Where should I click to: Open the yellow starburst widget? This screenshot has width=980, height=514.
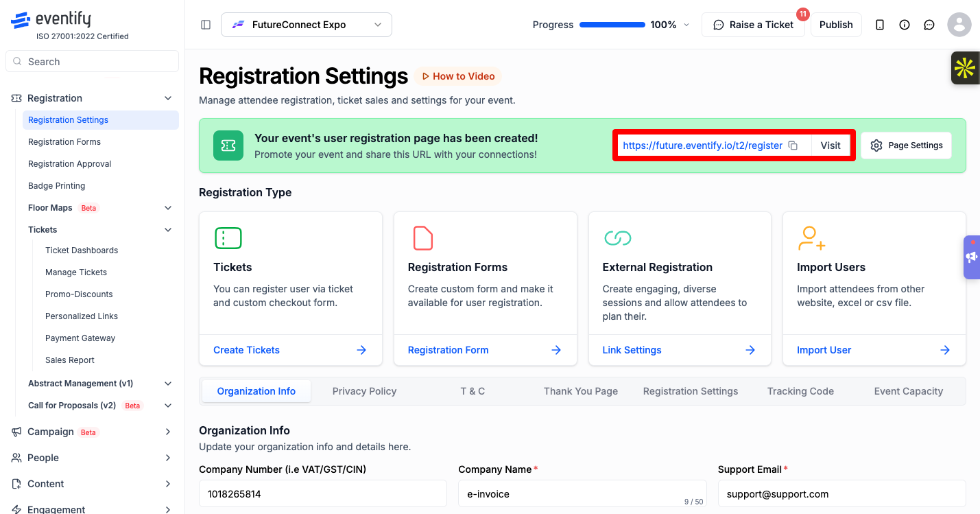tap(965, 68)
